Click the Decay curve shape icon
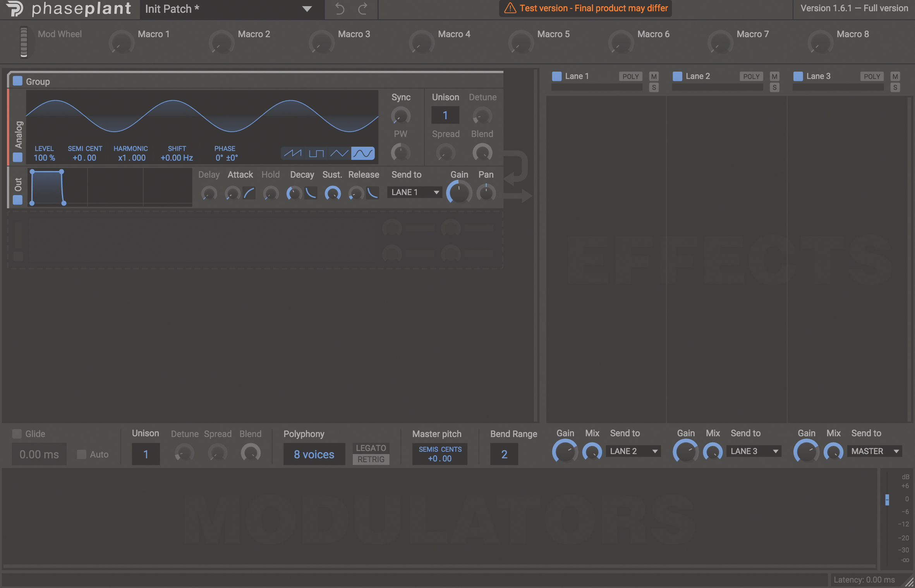The width and height of the screenshot is (915, 588). (311, 193)
